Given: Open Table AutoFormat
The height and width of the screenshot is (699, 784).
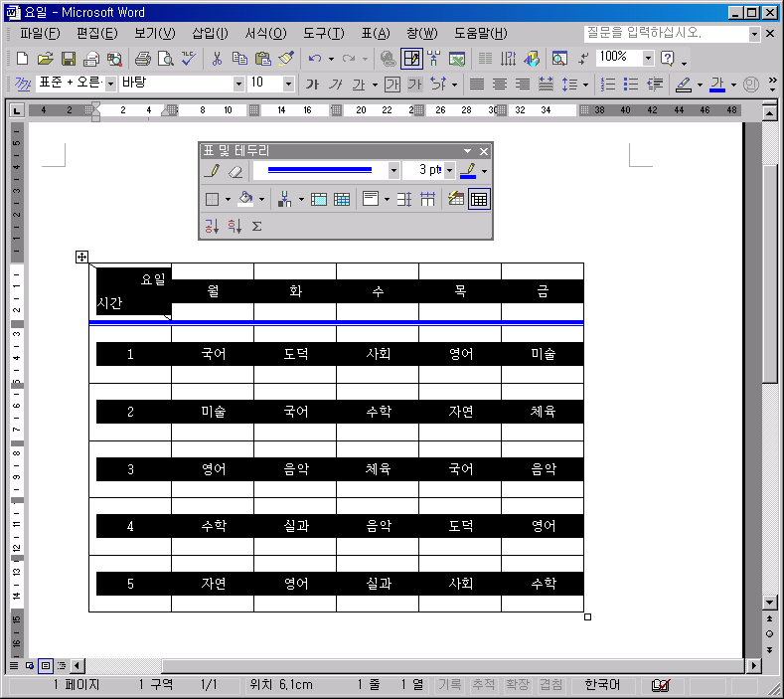Looking at the screenshot, I should (x=455, y=200).
